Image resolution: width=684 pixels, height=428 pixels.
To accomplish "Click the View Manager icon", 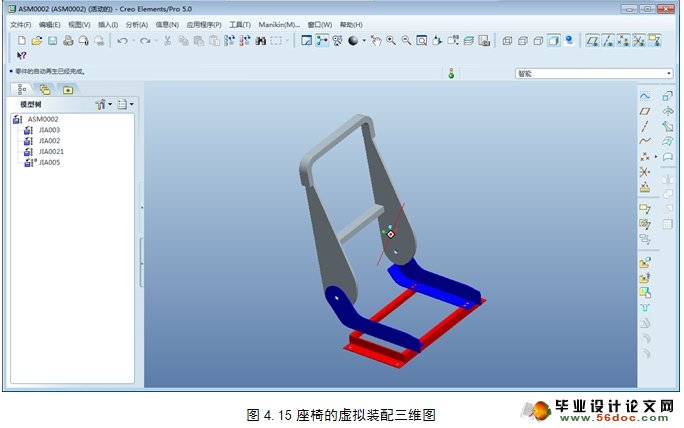I will coord(484,41).
